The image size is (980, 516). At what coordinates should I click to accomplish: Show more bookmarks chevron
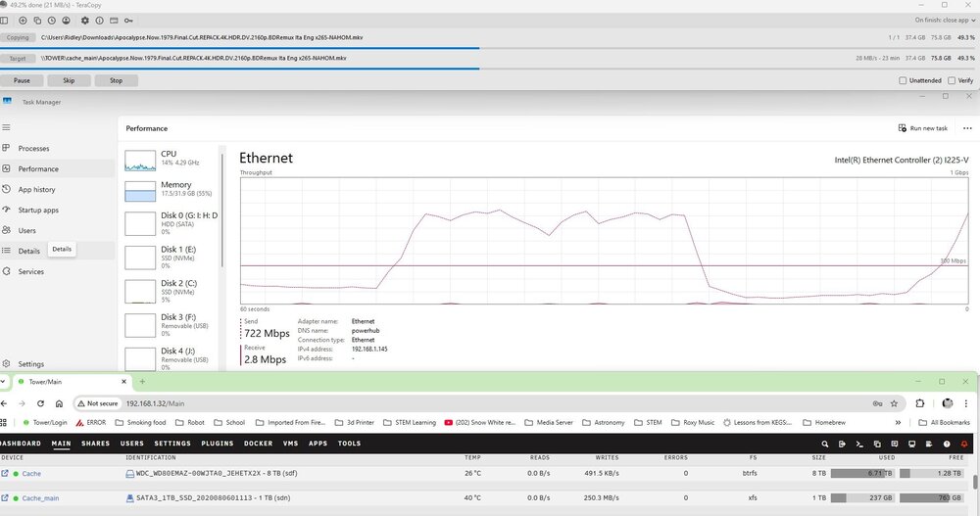(898, 423)
